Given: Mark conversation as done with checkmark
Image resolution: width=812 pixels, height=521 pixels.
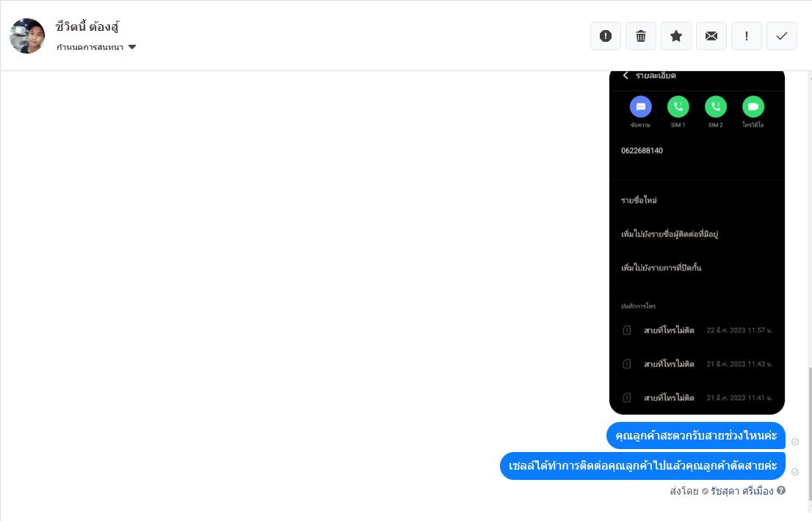Looking at the screenshot, I should [x=781, y=36].
